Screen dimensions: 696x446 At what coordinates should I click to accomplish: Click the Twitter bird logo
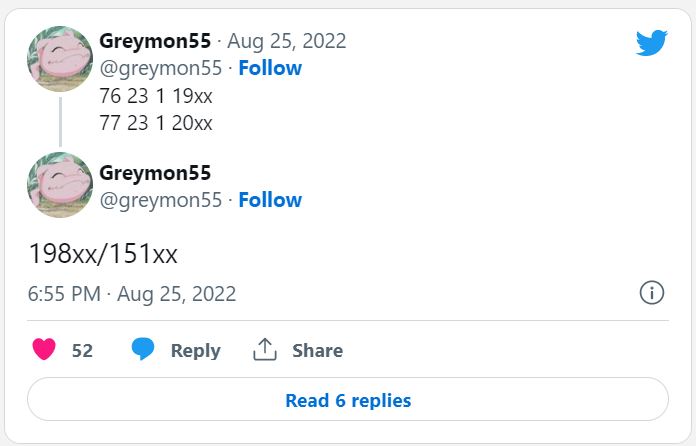coord(651,43)
